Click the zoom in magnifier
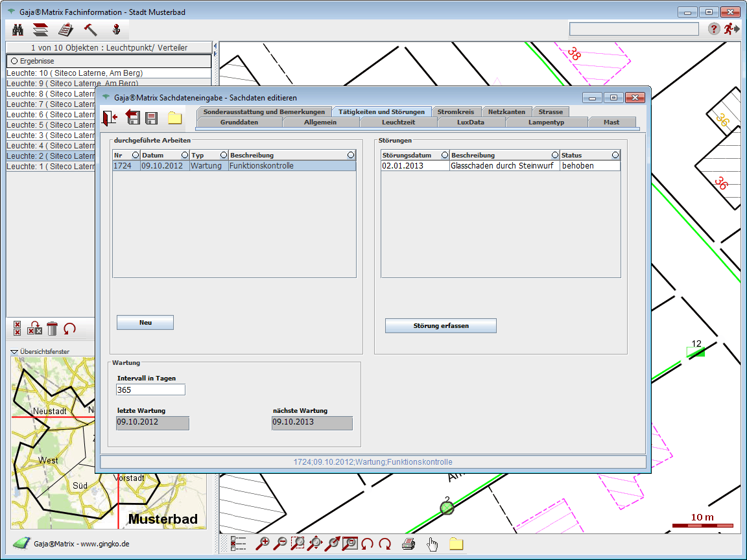The width and height of the screenshot is (747, 560). (263, 544)
